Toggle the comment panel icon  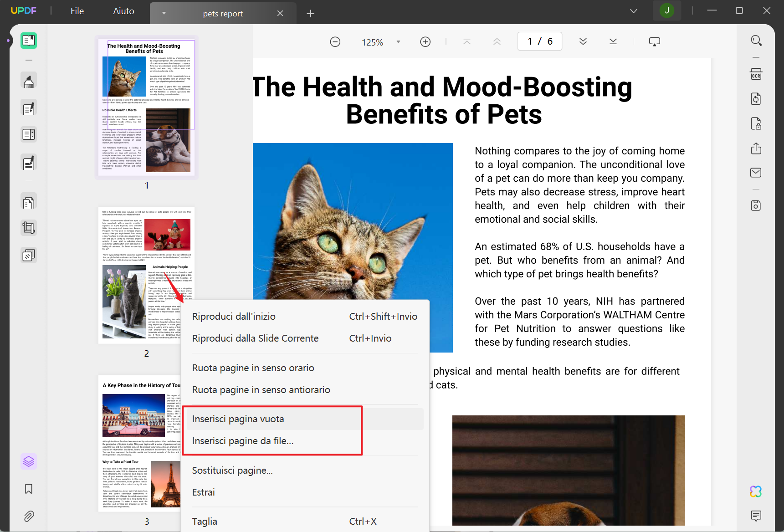point(756,516)
